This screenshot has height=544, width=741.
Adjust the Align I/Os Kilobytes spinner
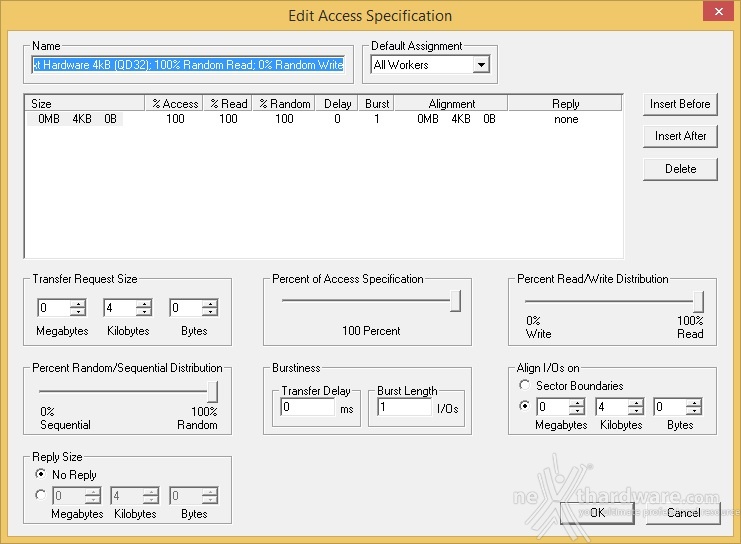coord(636,406)
